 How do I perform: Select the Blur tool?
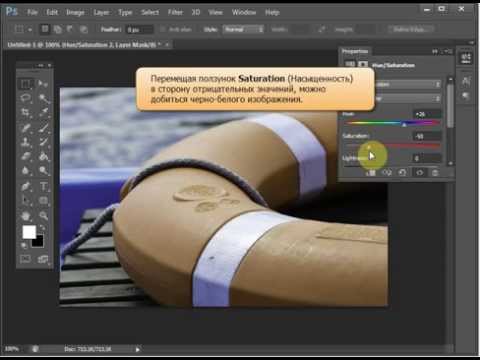pyautogui.click(x=26, y=171)
